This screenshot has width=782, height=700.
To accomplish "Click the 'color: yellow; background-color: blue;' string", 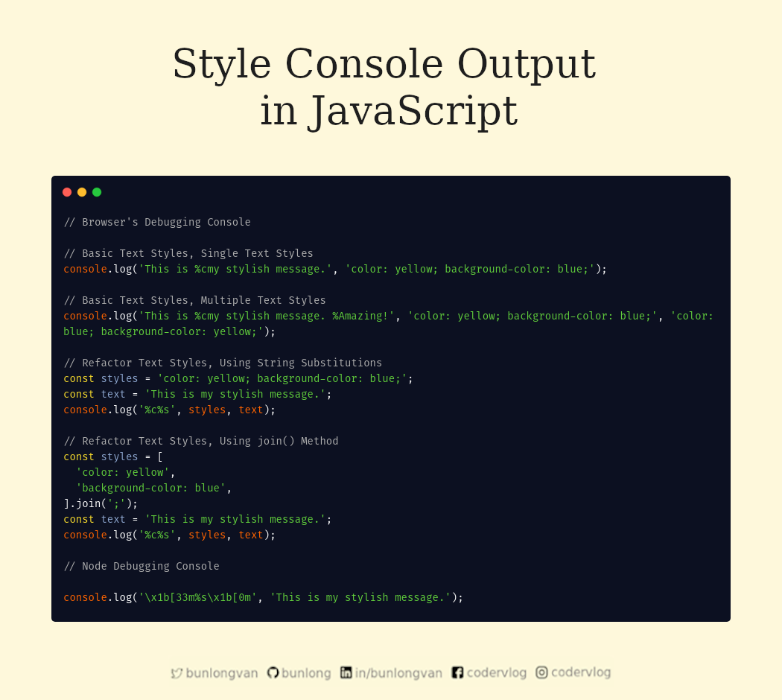I will tap(472, 269).
